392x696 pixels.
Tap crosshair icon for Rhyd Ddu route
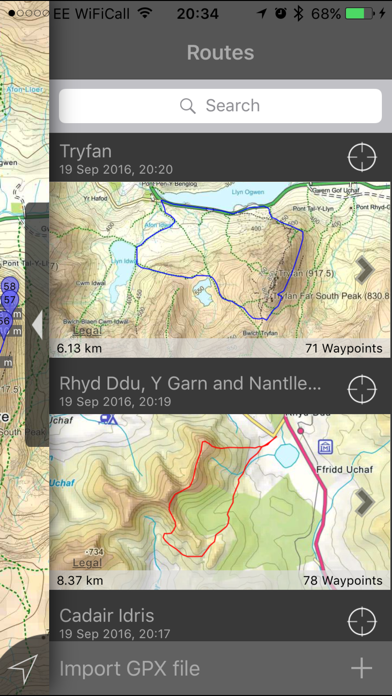click(x=362, y=389)
